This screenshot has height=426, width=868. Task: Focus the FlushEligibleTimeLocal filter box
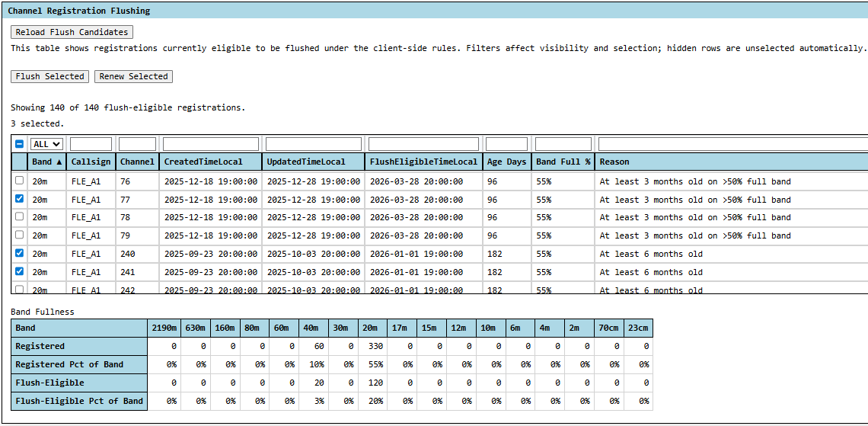click(x=423, y=144)
